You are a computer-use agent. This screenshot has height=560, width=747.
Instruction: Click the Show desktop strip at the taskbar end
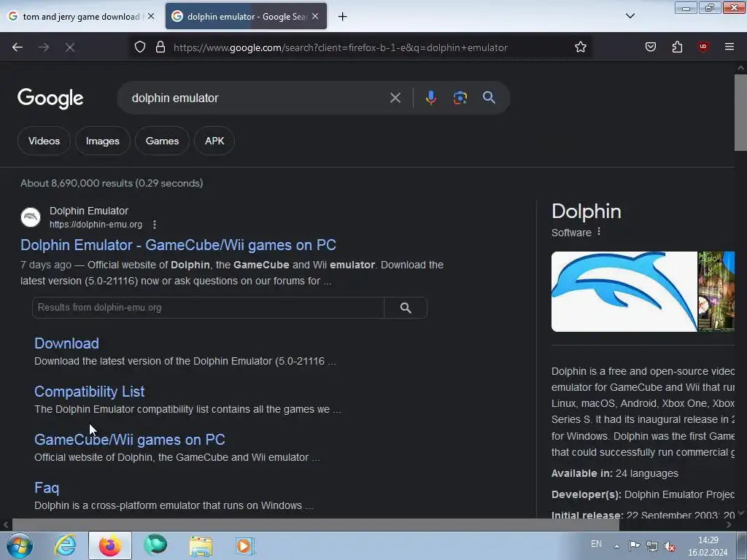pos(742,545)
